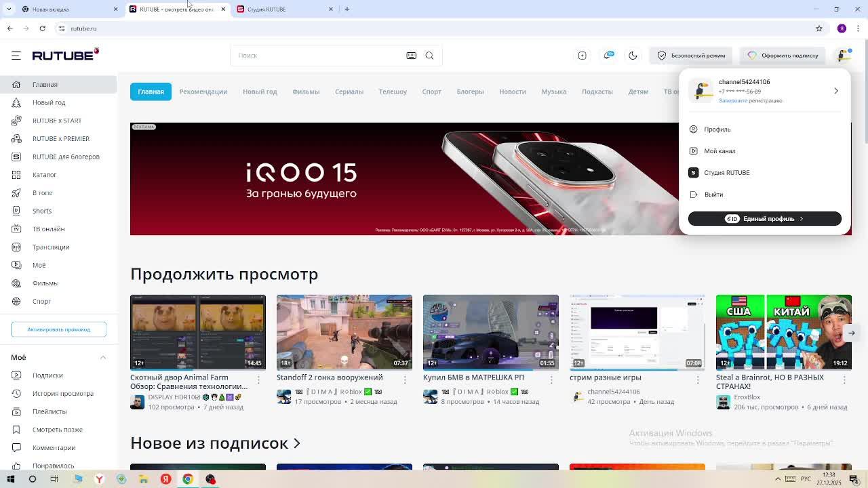Screen dimensions: 868x488
Task: Click the RUTUBE logo
Action: (x=65, y=55)
